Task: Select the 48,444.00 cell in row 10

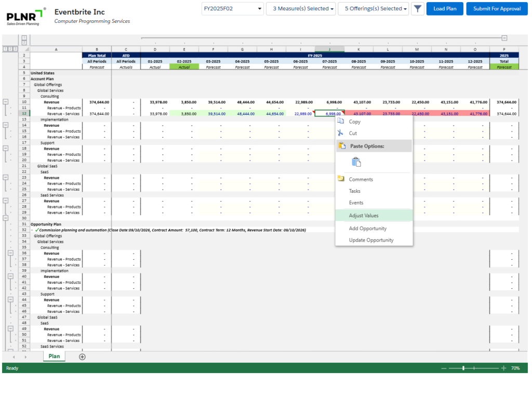Action: coord(242,102)
